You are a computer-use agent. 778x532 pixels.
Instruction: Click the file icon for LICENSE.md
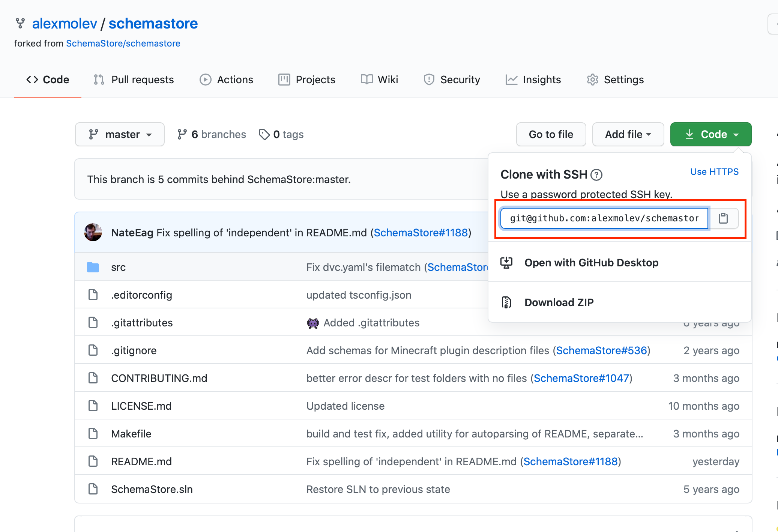pyautogui.click(x=93, y=406)
